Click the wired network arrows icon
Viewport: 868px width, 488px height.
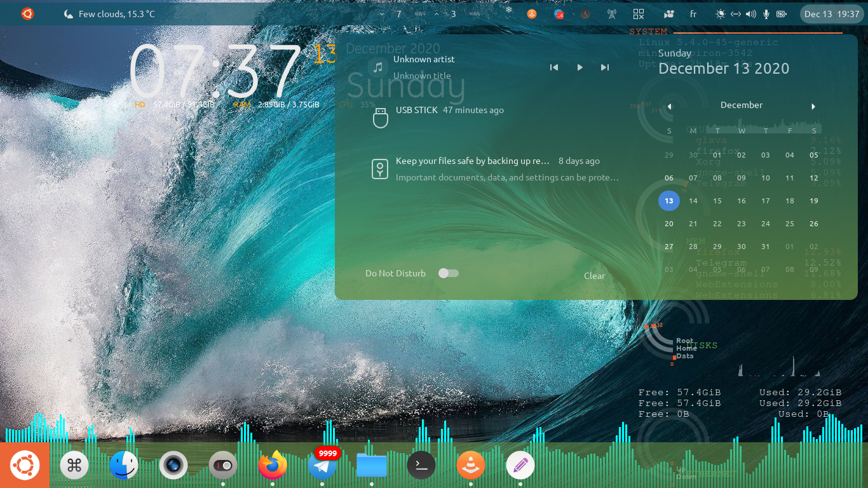coord(736,14)
